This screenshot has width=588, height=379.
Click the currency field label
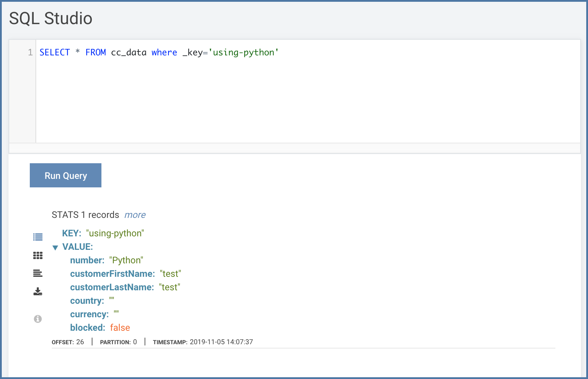click(x=89, y=314)
